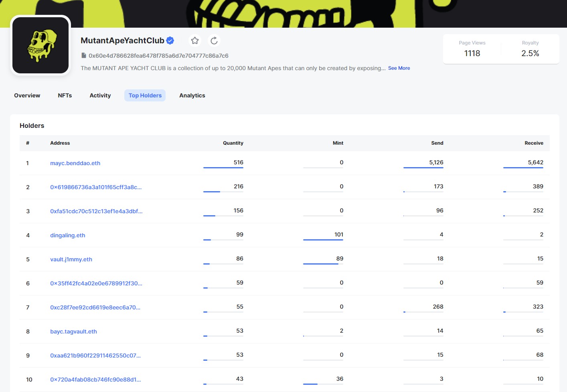The height and width of the screenshot is (392, 567).
Task: Copy contract address via the document icon
Action: [84, 55]
